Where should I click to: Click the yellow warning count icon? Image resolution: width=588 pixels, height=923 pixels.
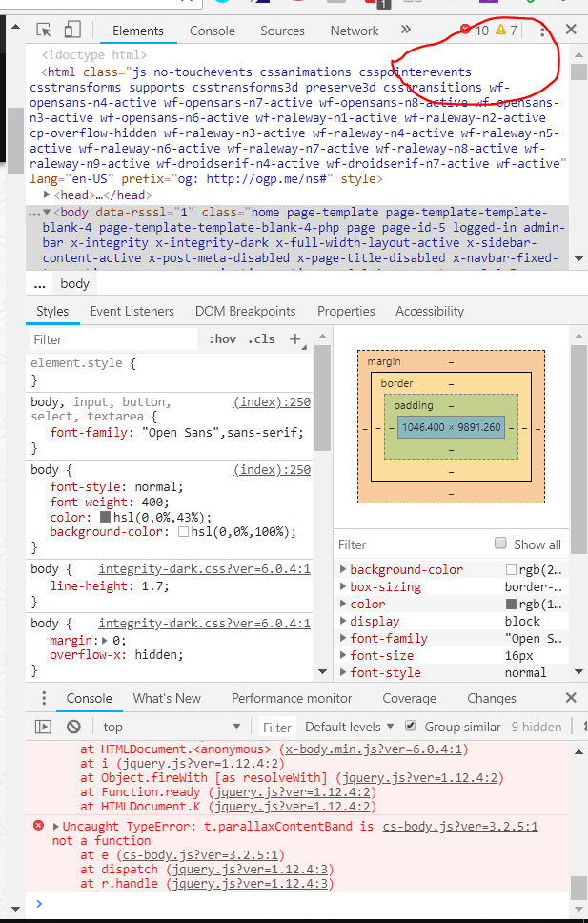click(x=501, y=30)
